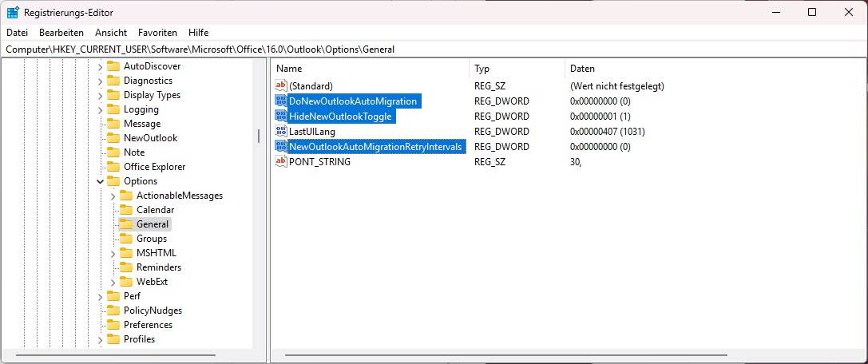The height and width of the screenshot is (364, 868).
Task: Expand the ActionableMessages subkey
Action: (113, 196)
